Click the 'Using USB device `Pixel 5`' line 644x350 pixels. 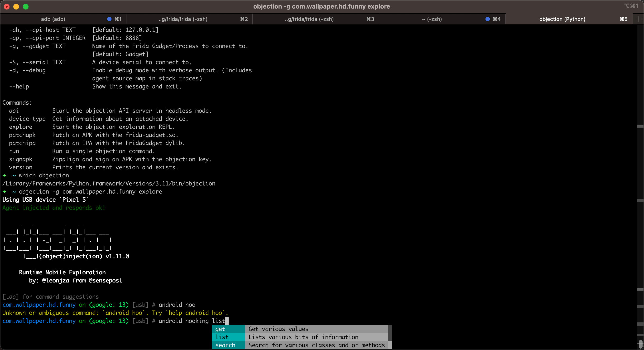(45, 200)
